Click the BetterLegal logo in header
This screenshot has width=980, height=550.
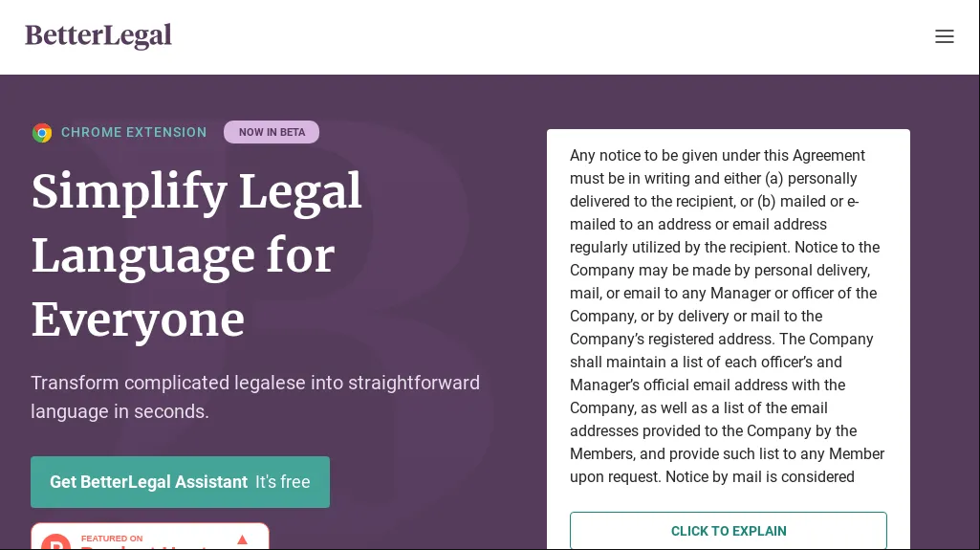coord(98,36)
